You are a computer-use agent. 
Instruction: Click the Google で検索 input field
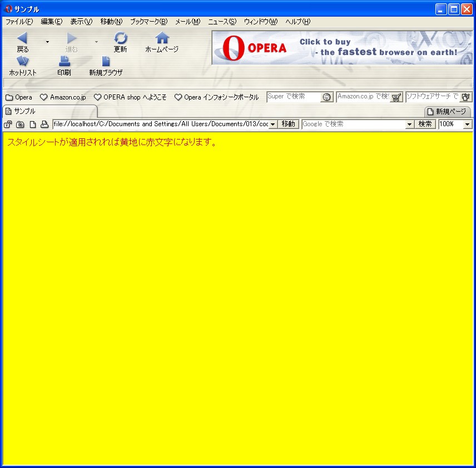click(354, 125)
